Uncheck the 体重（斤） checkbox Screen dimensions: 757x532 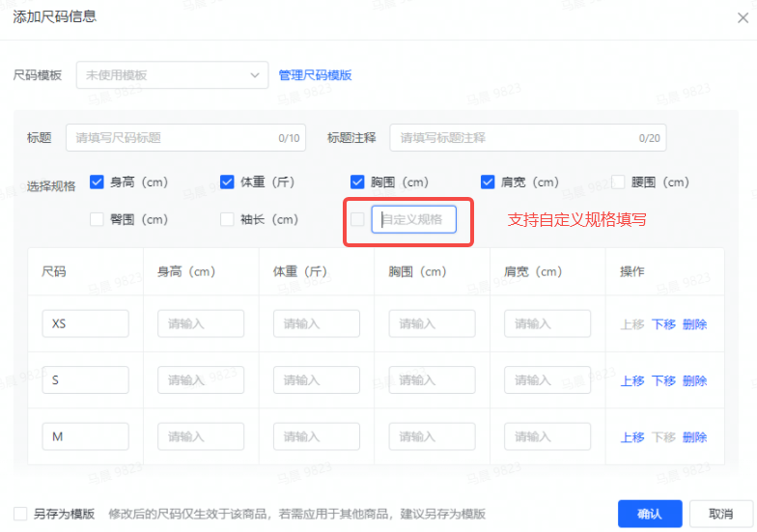(227, 182)
